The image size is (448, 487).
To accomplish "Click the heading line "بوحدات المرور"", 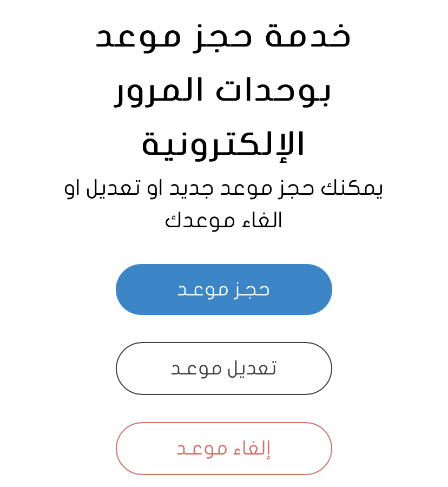I will pyautogui.click(x=223, y=90).
